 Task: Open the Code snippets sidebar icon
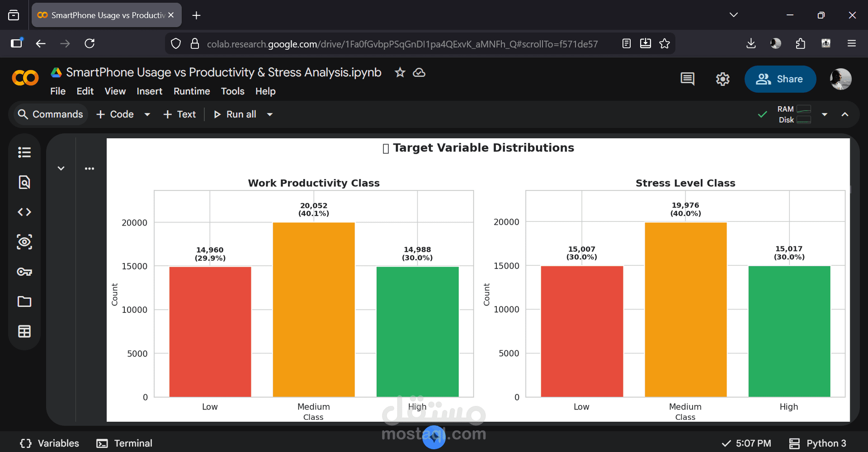click(24, 212)
